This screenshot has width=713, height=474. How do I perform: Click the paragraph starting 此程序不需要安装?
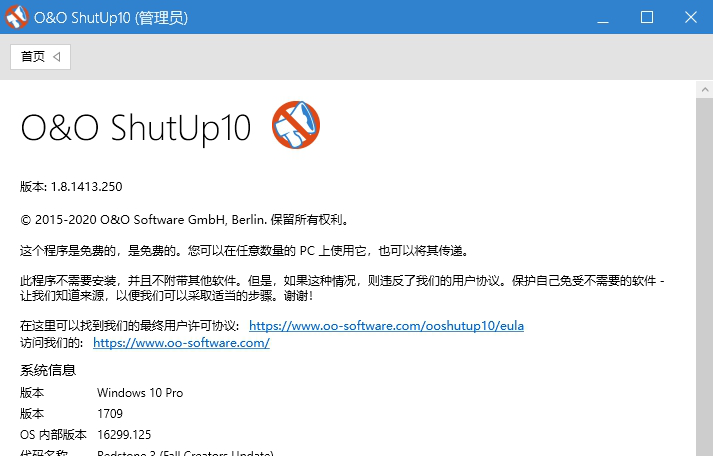coord(342,288)
